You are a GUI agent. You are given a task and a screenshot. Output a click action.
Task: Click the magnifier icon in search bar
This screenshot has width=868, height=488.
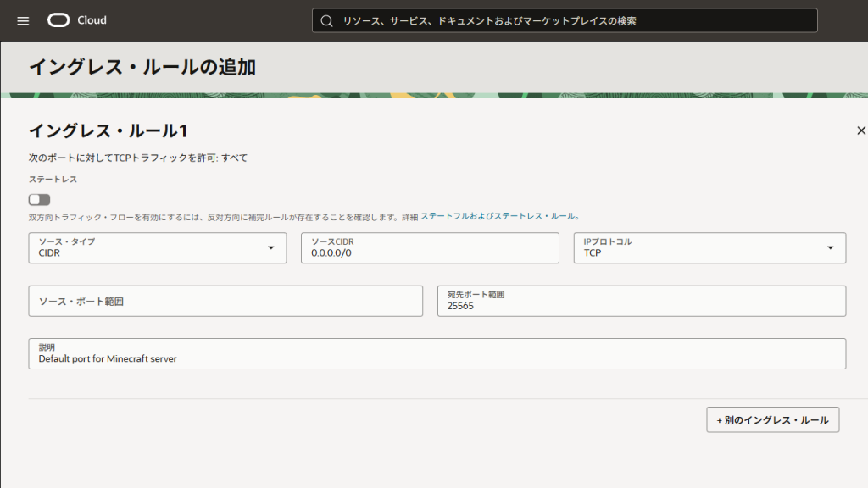click(x=326, y=20)
